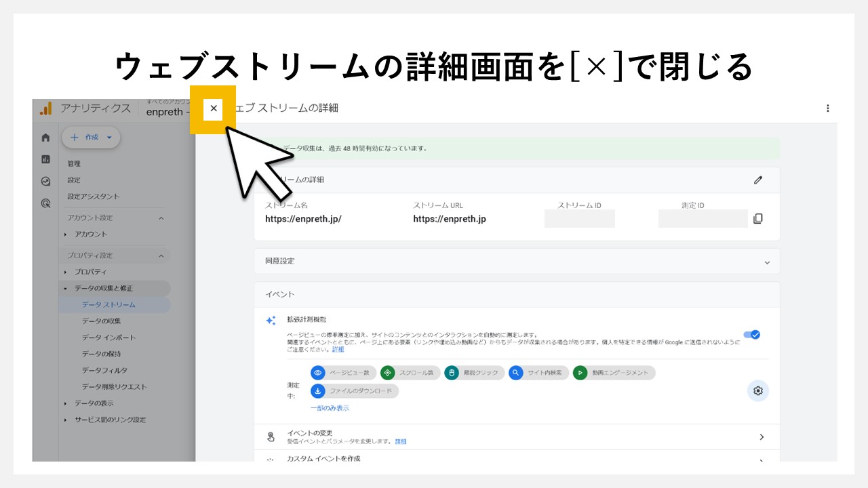Screen dimensions: 868x488
Task: Select the Home icon in left sidebar
Action: click(45, 137)
